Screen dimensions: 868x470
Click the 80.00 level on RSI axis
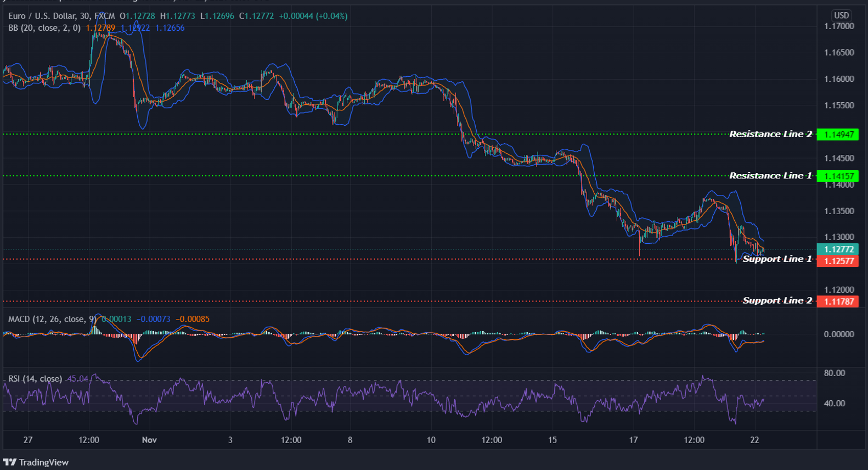coord(834,373)
